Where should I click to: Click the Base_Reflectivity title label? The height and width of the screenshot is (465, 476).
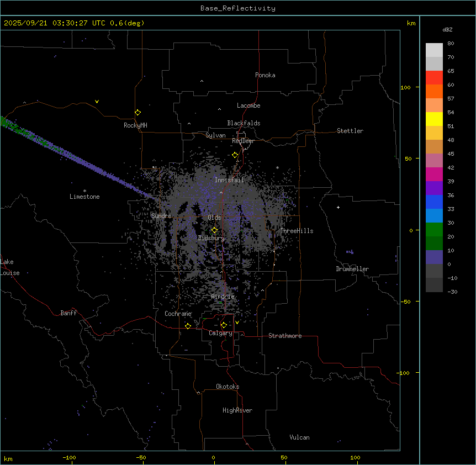237,8
